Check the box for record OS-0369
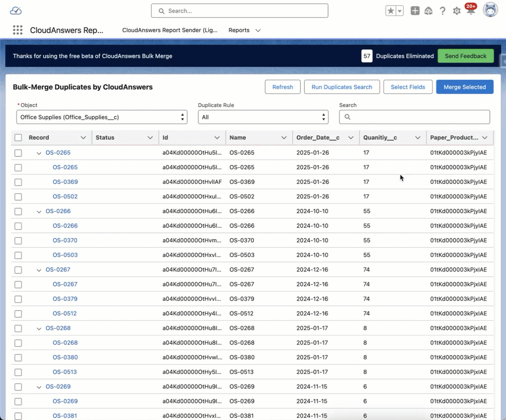The height and width of the screenshot is (420, 506). click(x=18, y=182)
